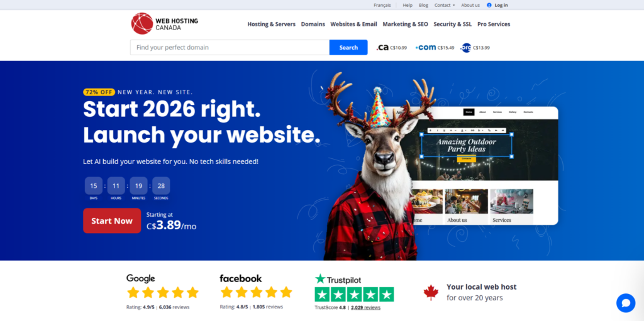Viewport: 644px width, 321px height.
Task: Click the Web Hosting Canada globe logo
Action: point(142,23)
